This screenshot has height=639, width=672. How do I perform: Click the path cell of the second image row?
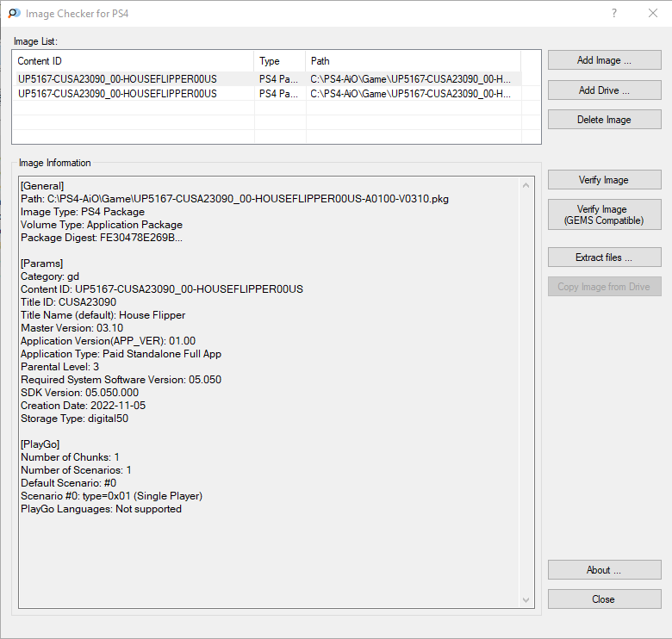coord(411,93)
